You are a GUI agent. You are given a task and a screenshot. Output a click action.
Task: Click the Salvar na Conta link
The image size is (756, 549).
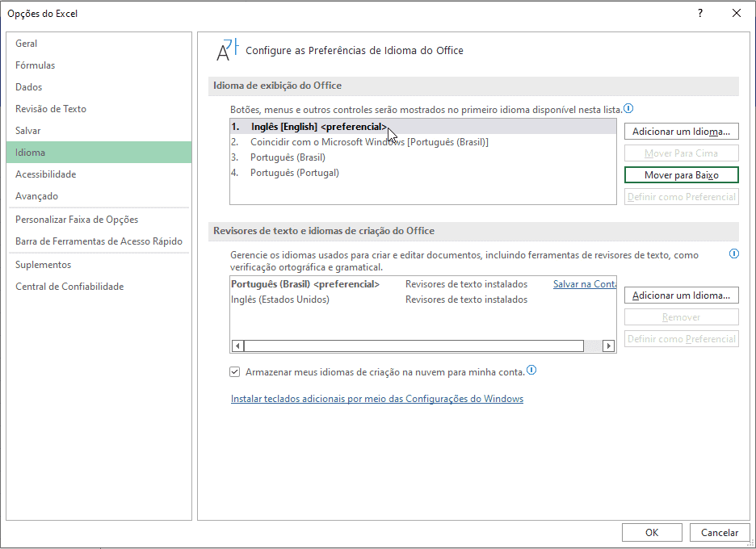coord(585,284)
